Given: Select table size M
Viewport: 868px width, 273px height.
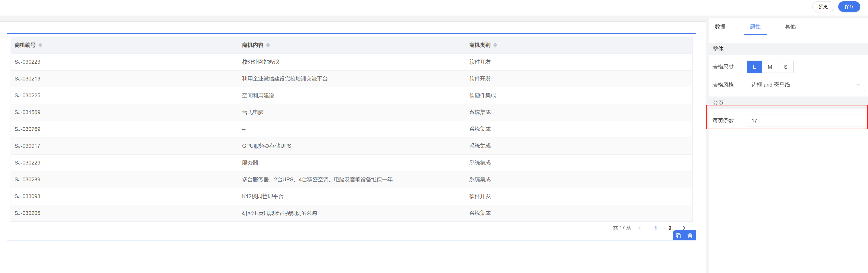Looking at the screenshot, I should tap(770, 67).
